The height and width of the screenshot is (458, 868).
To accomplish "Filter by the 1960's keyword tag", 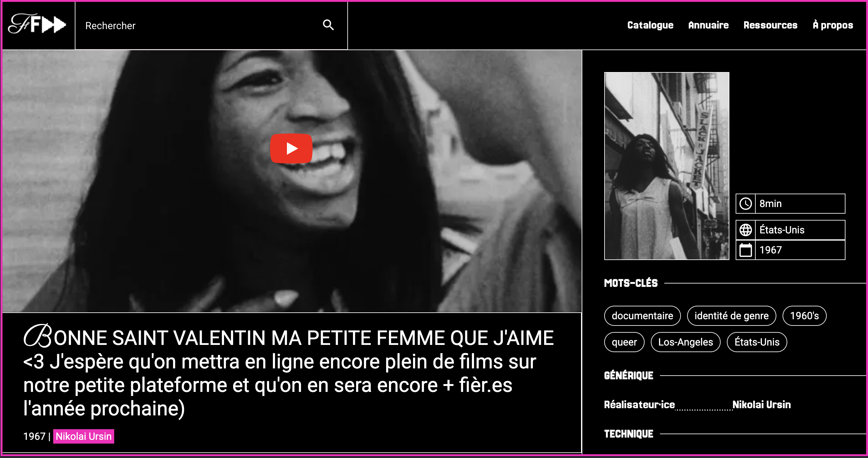I will pos(804,316).
